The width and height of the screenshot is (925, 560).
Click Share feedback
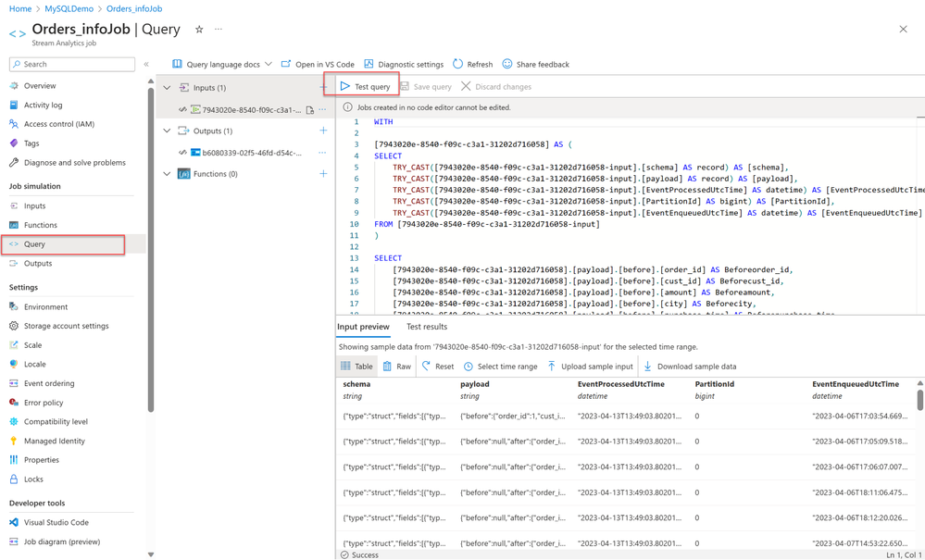536,64
